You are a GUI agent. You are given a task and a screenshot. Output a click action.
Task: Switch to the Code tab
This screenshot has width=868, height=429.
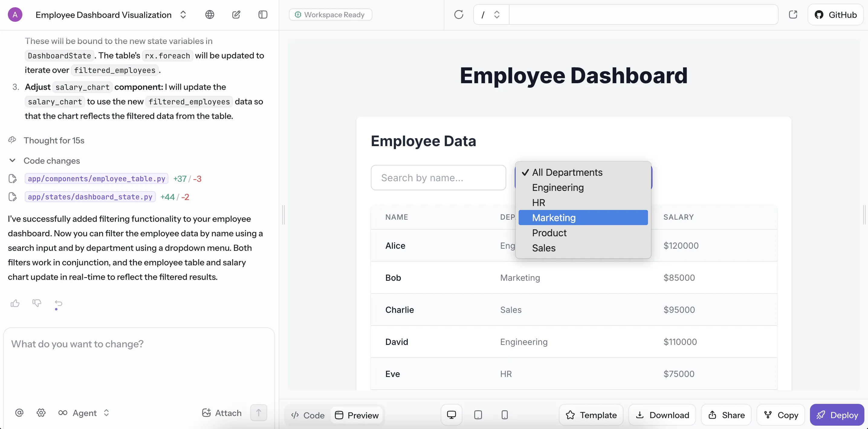[x=308, y=415]
